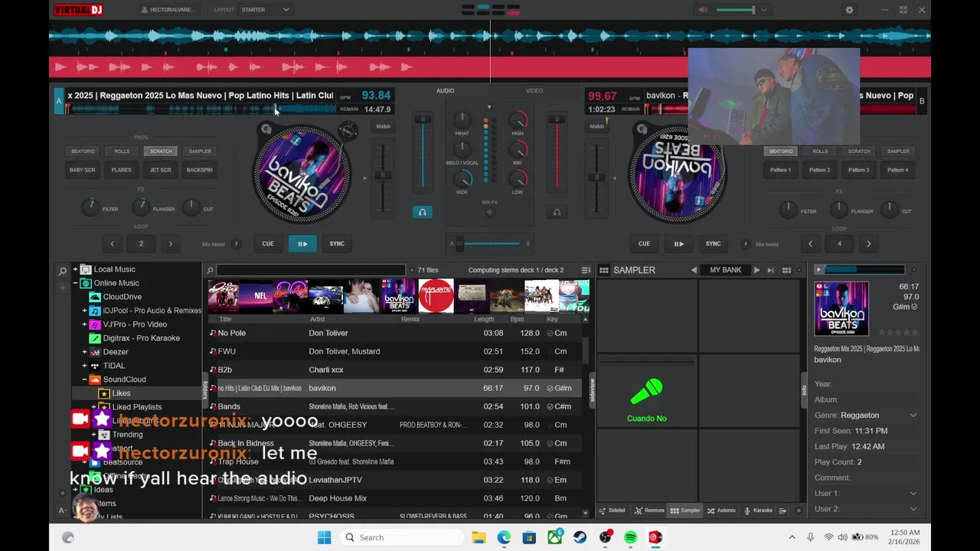Switch mixer to VIDEO tab
The width and height of the screenshot is (980, 551).
[534, 90]
